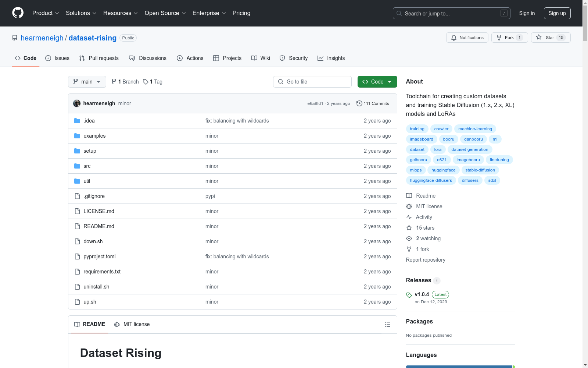This screenshot has width=588, height=368.
Task: Open the 1 Tag link
Action: coord(153,82)
